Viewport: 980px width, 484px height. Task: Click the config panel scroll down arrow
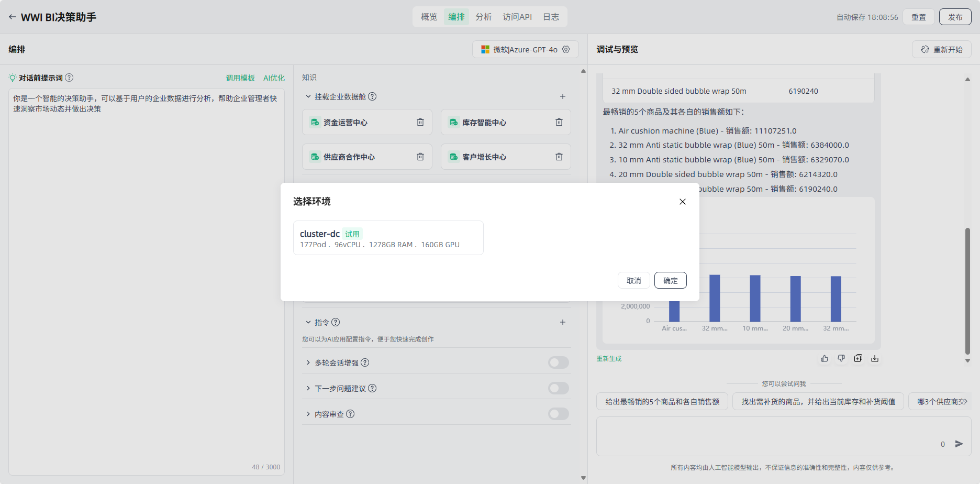583,478
